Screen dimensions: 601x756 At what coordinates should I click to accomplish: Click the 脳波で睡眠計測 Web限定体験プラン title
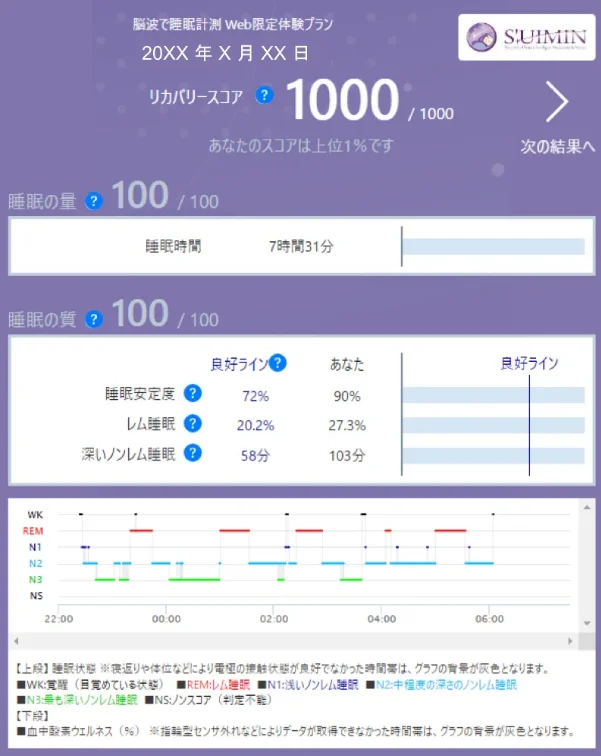(x=233, y=25)
